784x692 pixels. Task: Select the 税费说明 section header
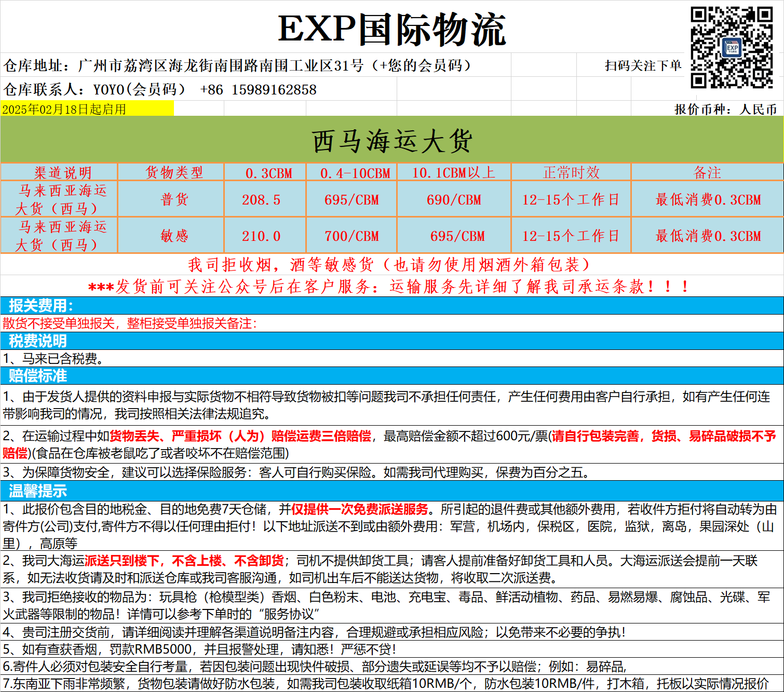392,341
